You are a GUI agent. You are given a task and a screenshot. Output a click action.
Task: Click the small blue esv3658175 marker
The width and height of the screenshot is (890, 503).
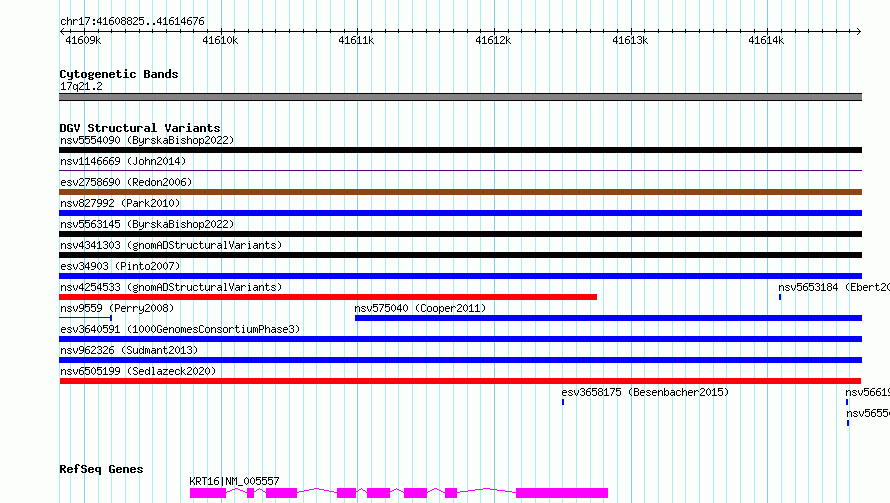[563, 402]
